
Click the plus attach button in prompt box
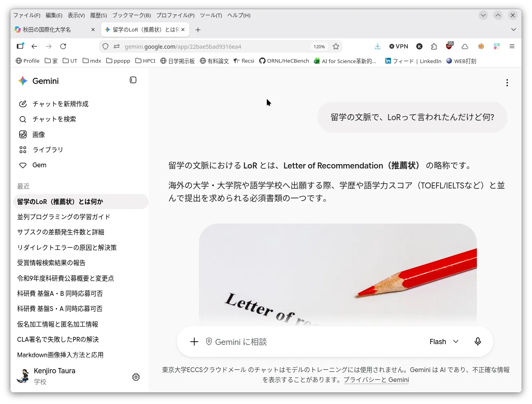194,342
